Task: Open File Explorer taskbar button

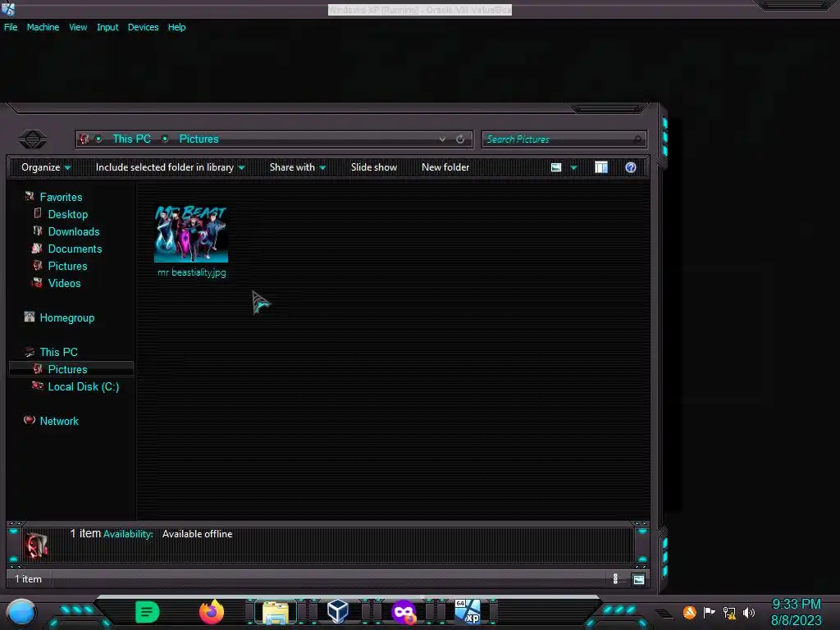Action: pyautogui.click(x=276, y=612)
